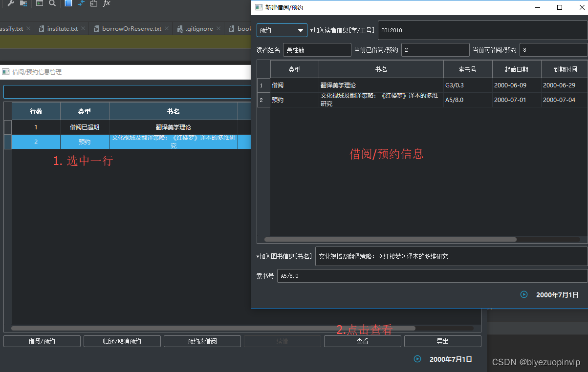Click the 新建借阅/预约 window title icon
The image size is (588, 372).
259,7
